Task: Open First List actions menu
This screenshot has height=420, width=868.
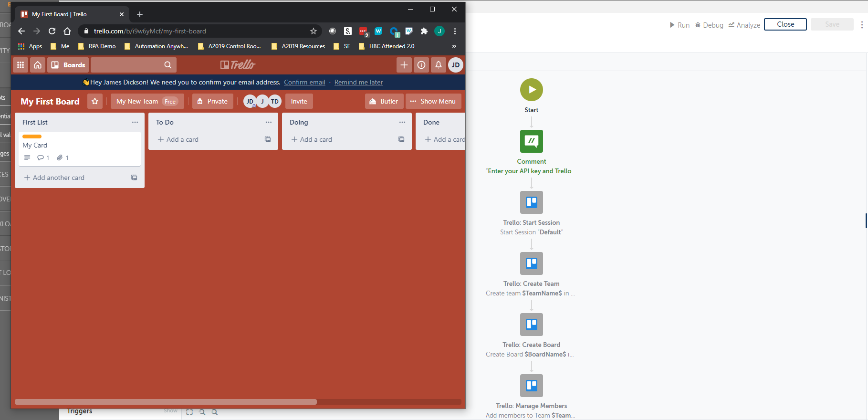Action: (135, 122)
